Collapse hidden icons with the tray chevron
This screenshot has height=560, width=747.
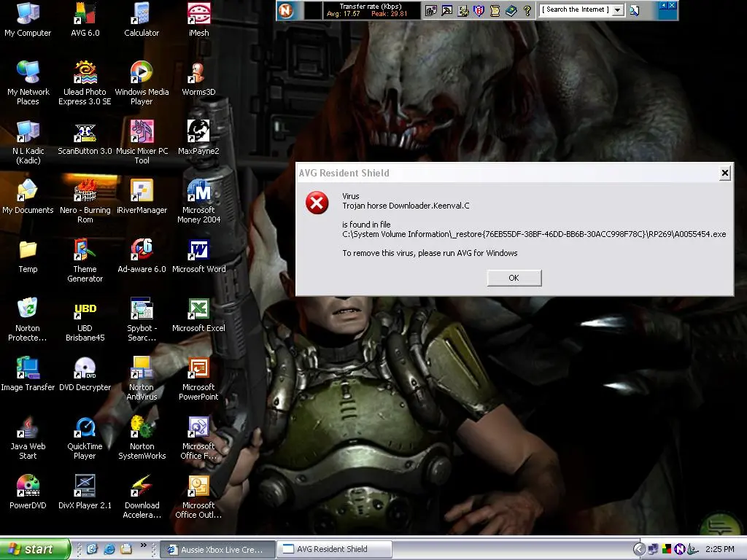click(639, 550)
